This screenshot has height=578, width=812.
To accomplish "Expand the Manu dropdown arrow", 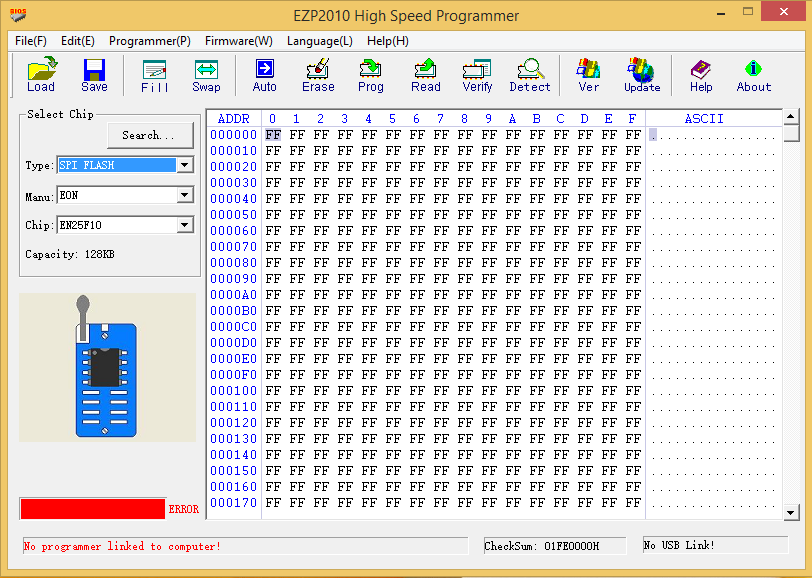I will click(x=185, y=195).
